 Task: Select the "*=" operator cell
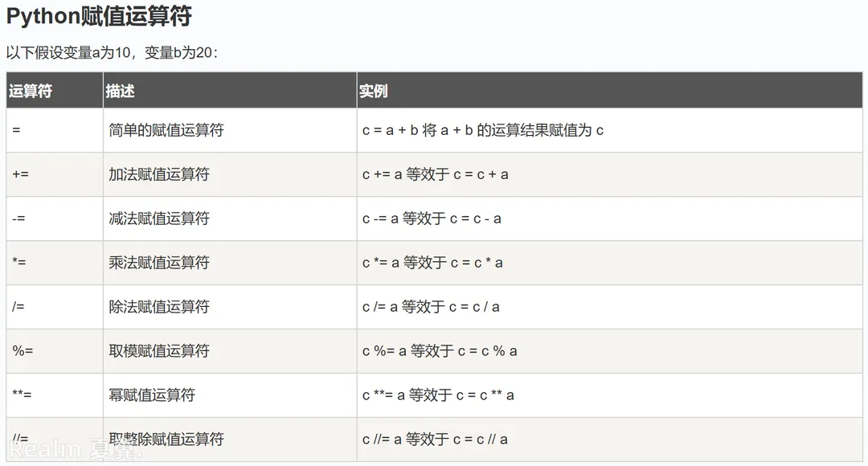[x=20, y=263]
